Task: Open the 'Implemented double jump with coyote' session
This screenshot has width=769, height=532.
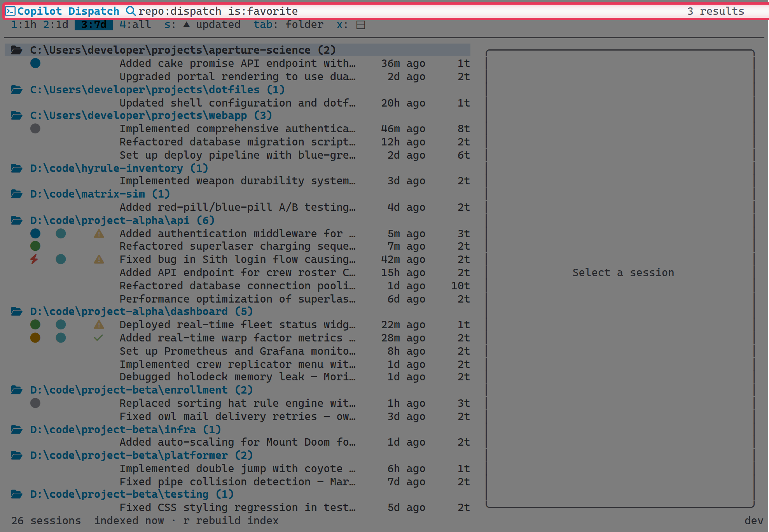Action: [238, 468]
